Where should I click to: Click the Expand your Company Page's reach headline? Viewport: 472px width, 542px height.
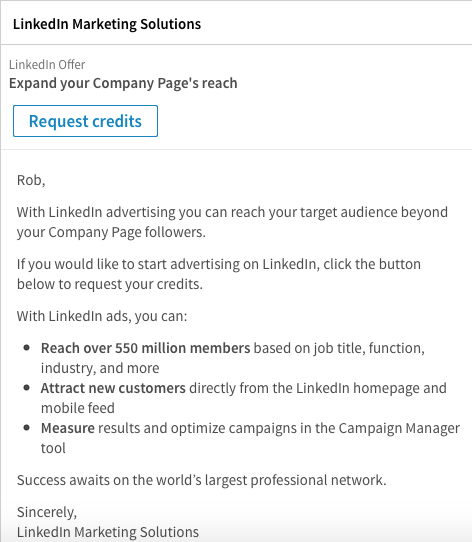(x=123, y=84)
